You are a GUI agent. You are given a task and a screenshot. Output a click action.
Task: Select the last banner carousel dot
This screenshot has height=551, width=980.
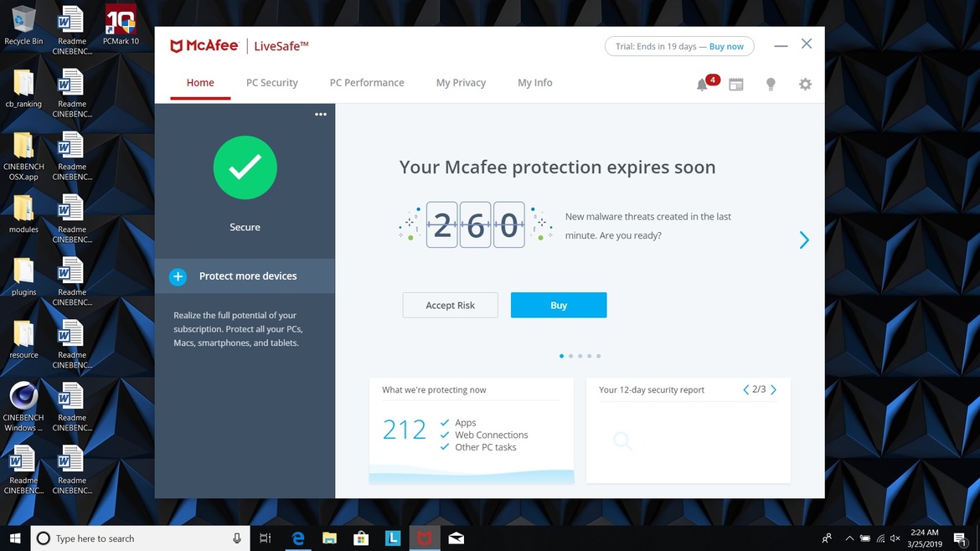(599, 356)
